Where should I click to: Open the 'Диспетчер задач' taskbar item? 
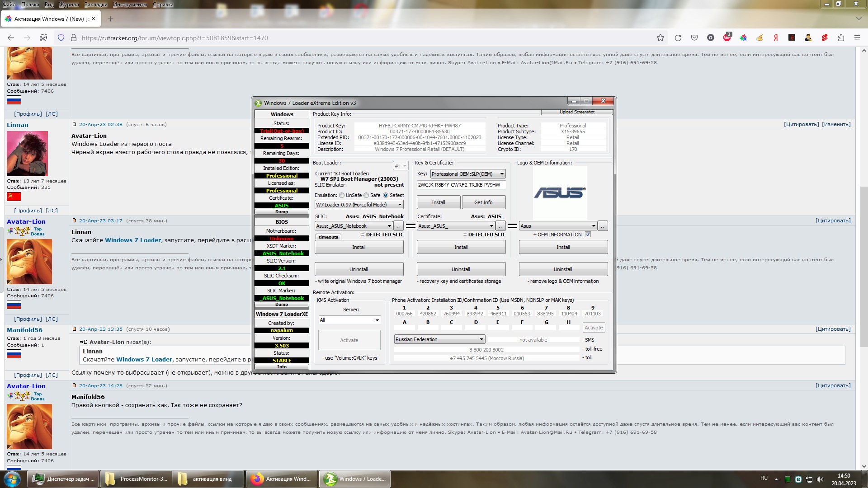pyautogui.click(x=63, y=479)
